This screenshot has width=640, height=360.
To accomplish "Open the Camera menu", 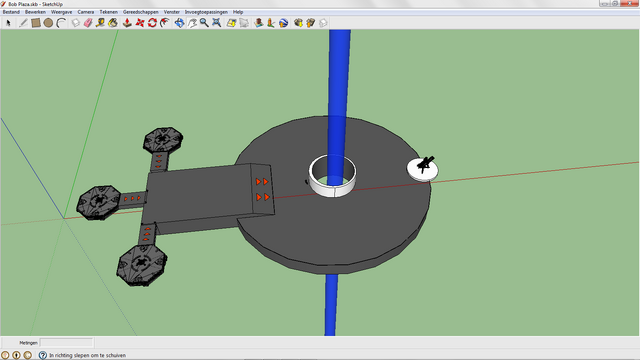I will (86, 12).
